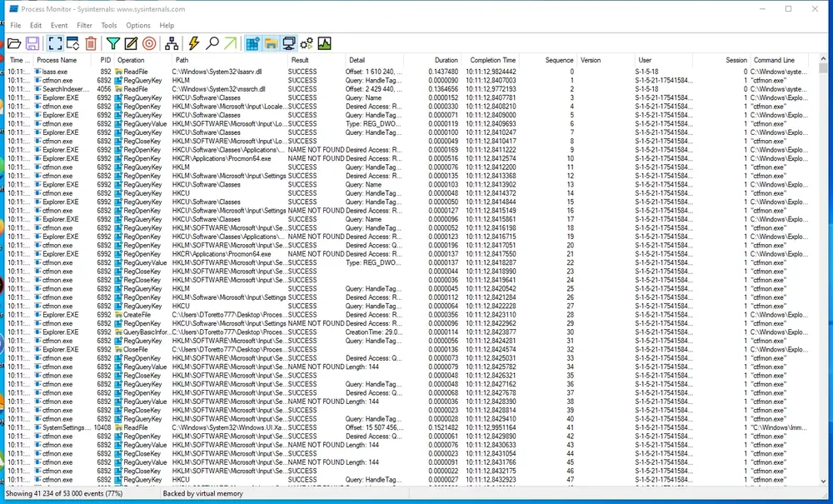Toggle Show Network Activity filter
The height and width of the screenshot is (504, 833).
(x=288, y=43)
